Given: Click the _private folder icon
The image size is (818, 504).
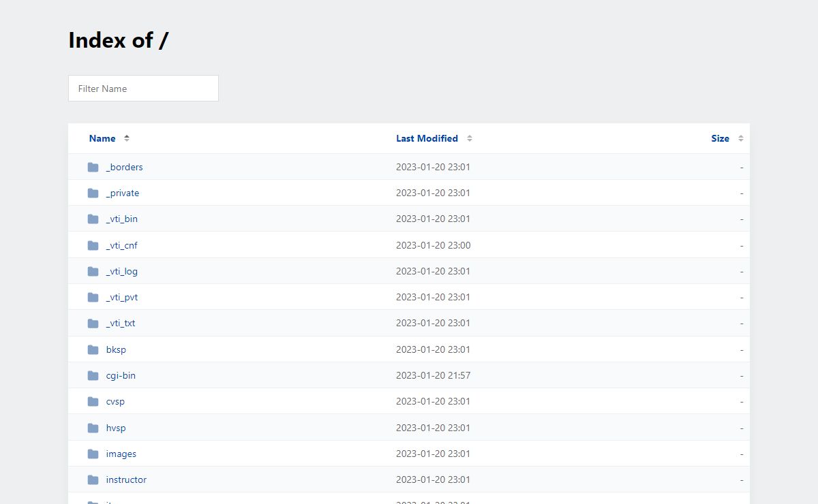Looking at the screenshot, I should click(93, 193).
